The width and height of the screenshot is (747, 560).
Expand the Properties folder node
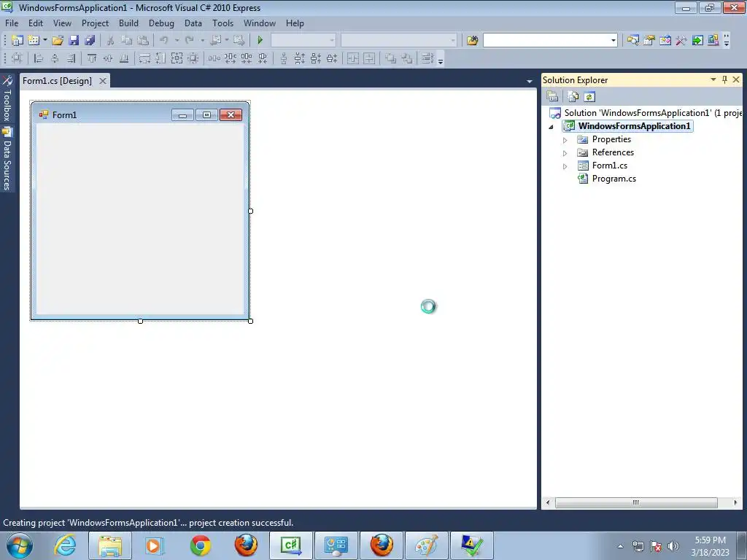coord(565,140)
